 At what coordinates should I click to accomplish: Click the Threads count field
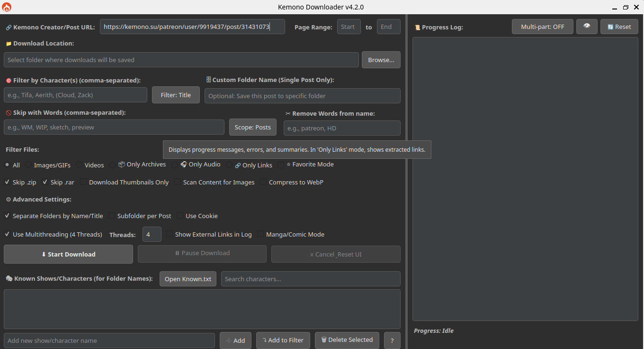pos(152,234)
